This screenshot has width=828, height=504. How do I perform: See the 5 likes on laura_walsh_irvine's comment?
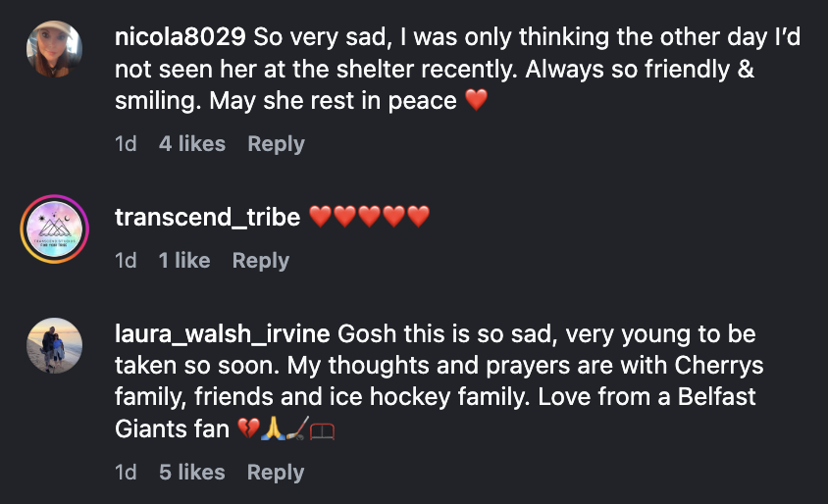192,473
